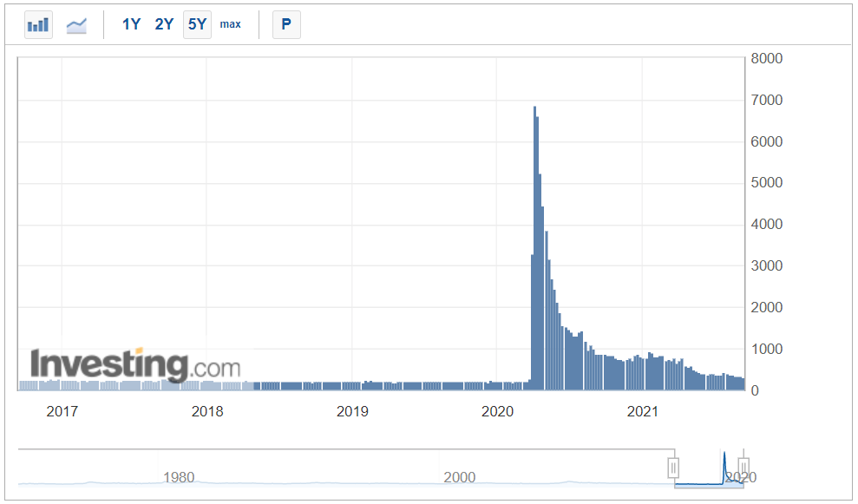Image resolution: width=858 pixels, height=504 pixels.
Task: Click the 2020 peak bar near 7000
Action: (x=535, y=248)
